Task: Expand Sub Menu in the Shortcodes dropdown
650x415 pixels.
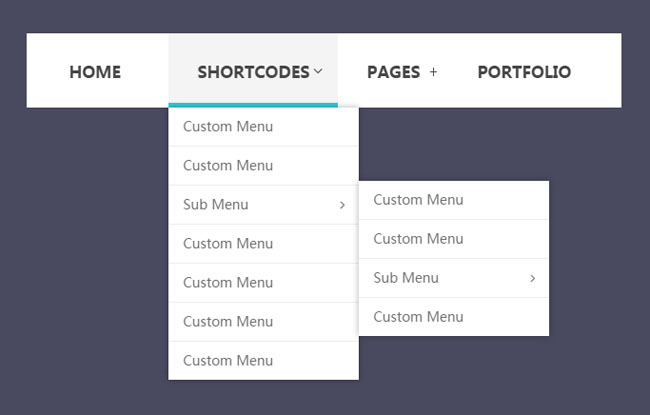Action: point(216,205)
